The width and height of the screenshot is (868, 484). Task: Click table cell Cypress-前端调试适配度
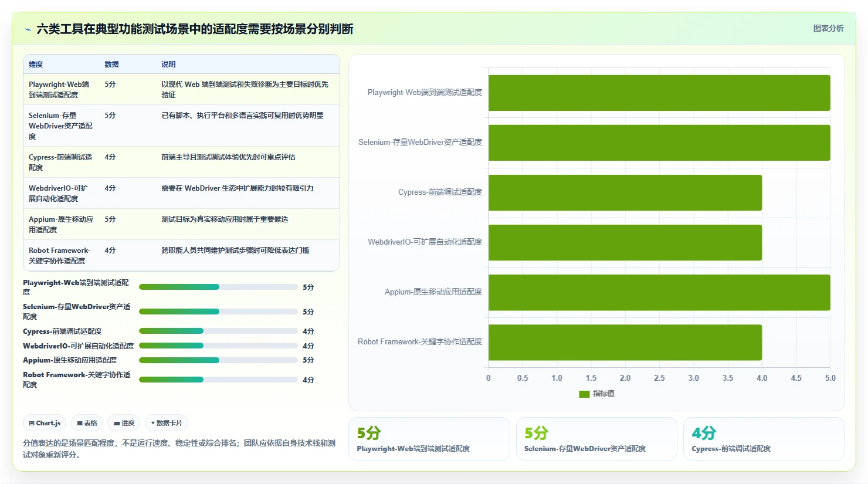point(61,162)
